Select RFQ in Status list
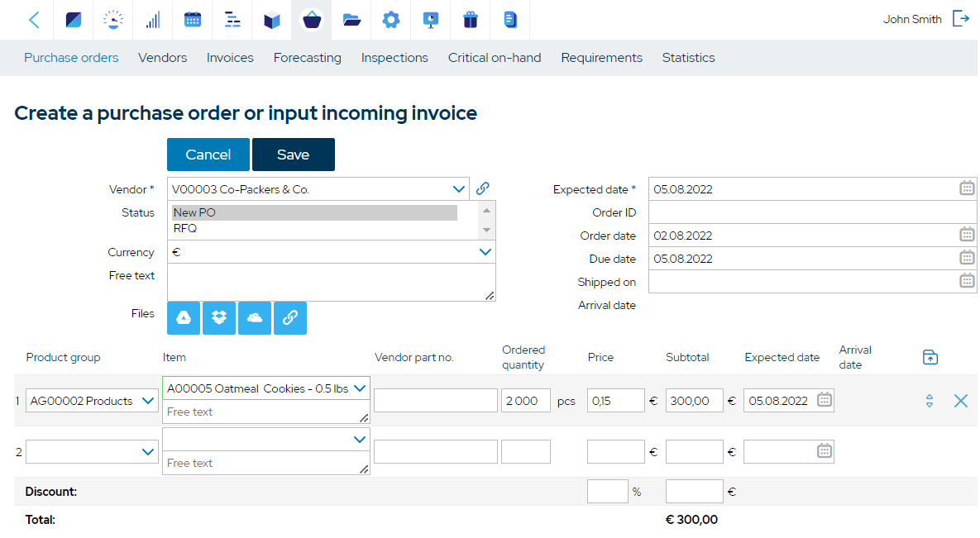Viewport: 980px width, 538px height. 314,228
